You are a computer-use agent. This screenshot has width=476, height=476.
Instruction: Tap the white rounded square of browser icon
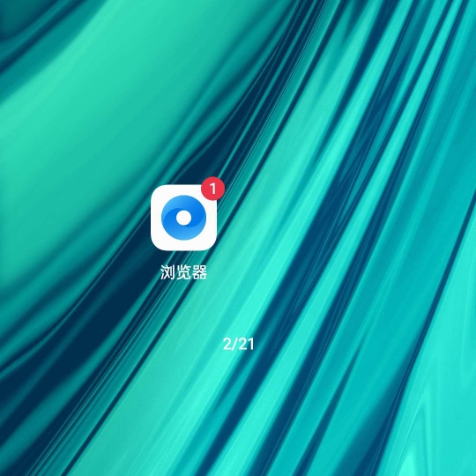[x=183, y=218]
